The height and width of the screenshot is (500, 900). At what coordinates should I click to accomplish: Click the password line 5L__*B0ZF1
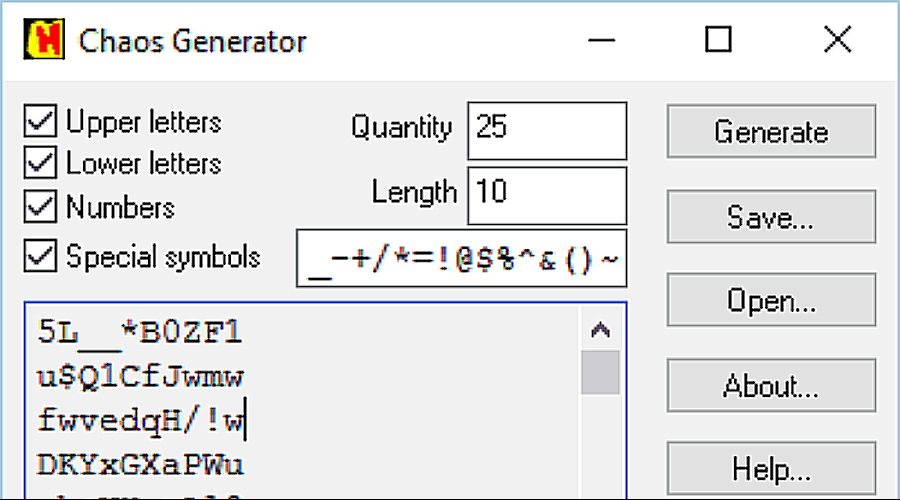point(140,333)
